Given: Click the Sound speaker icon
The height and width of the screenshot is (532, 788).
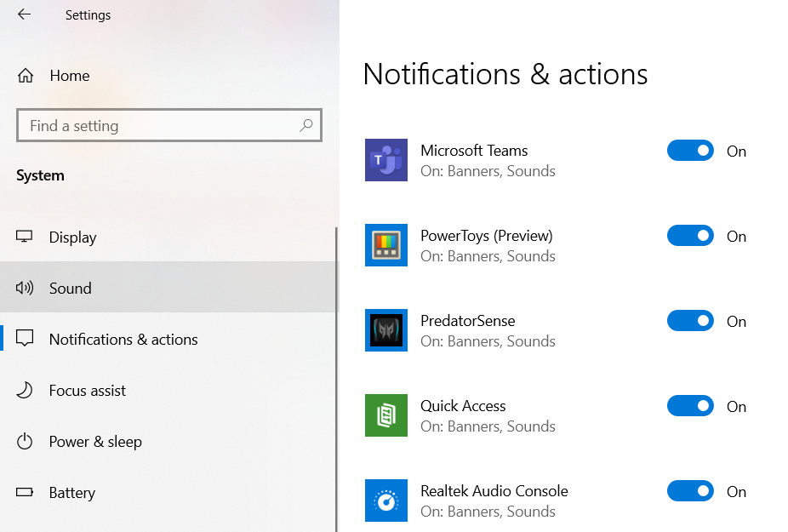Looking at the screenshot, I should pos(24,288).
